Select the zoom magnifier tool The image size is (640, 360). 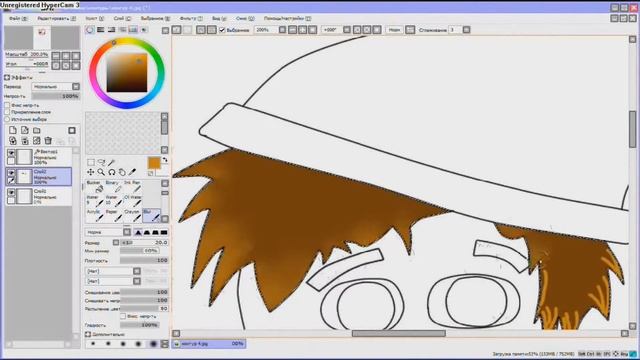click(101, 172)
